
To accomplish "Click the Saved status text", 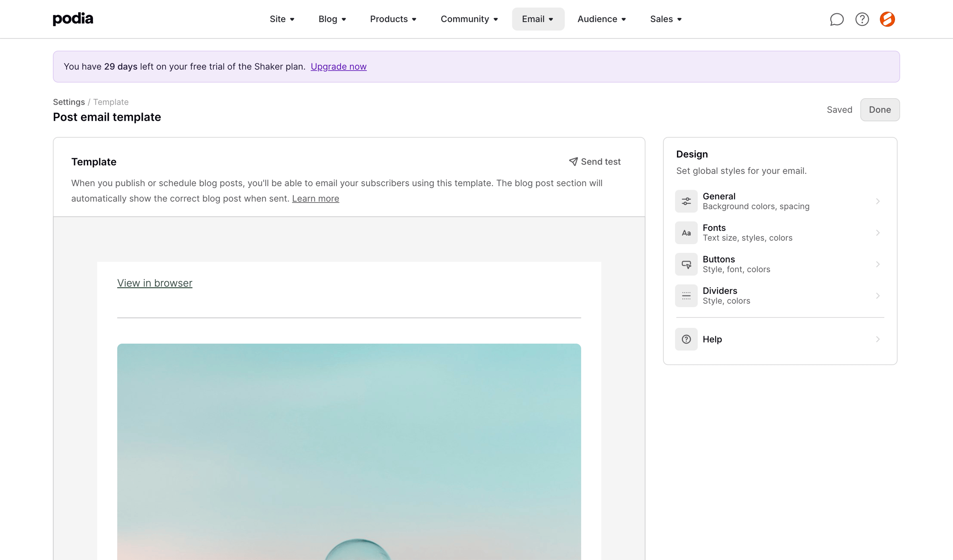I will coord(839,110).
